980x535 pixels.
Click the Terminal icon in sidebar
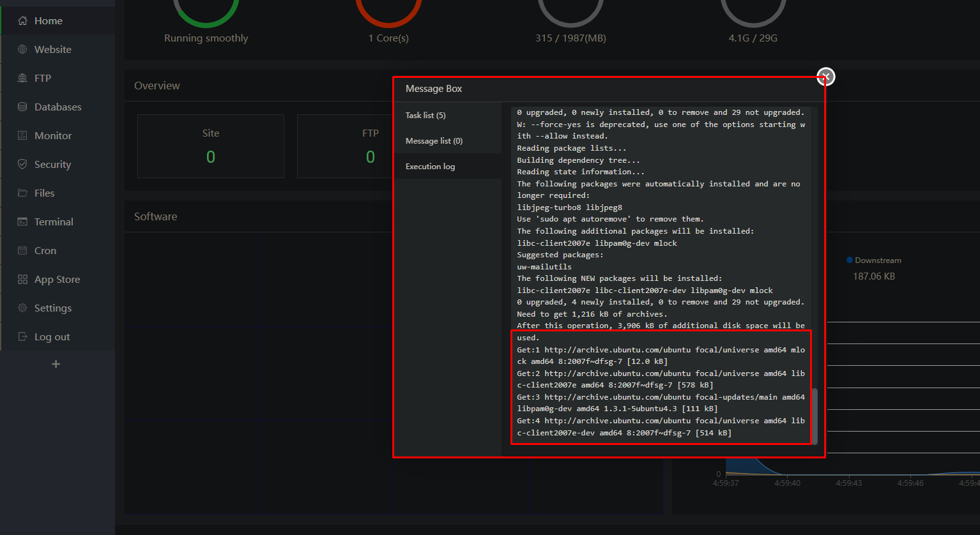22,222
